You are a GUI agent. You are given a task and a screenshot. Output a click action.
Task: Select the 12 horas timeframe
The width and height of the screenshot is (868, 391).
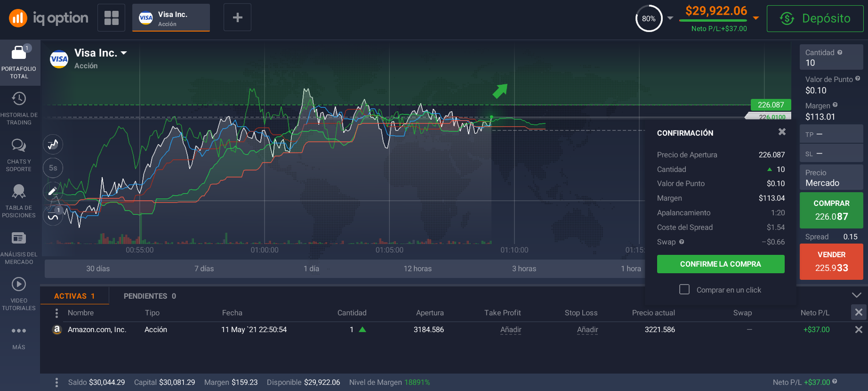point(418,269)
